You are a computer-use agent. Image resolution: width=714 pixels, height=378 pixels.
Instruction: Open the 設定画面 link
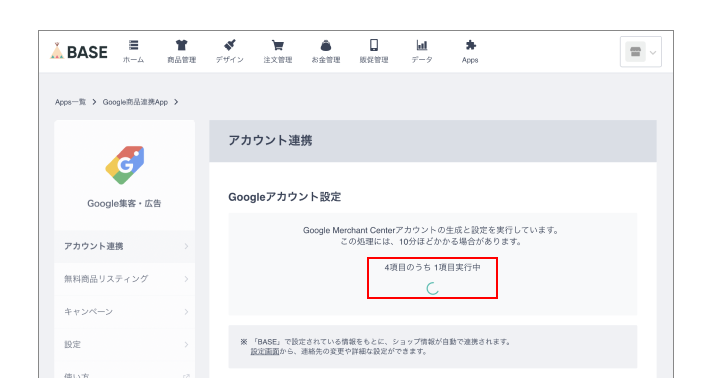[265, 352]
